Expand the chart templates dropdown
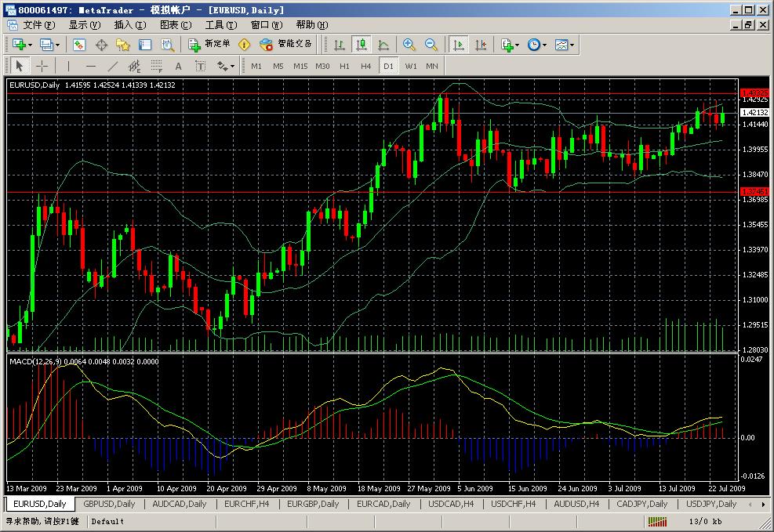 pos(565,45)
